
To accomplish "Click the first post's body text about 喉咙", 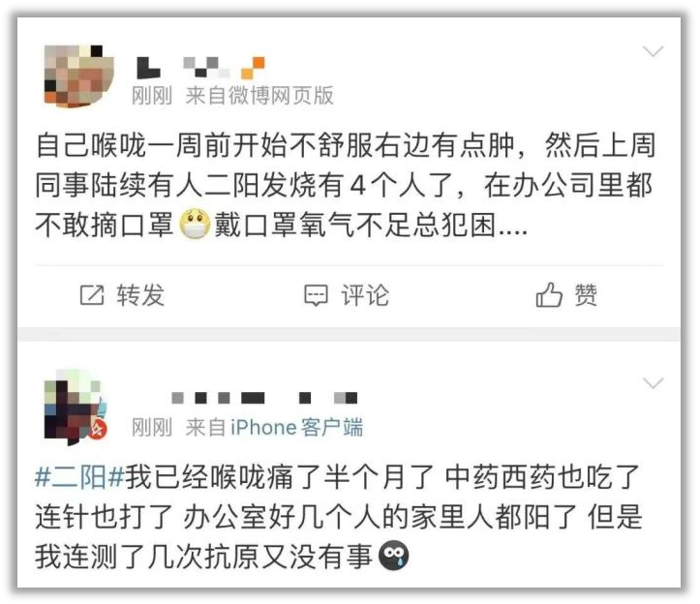I will [x=346, y=185].
